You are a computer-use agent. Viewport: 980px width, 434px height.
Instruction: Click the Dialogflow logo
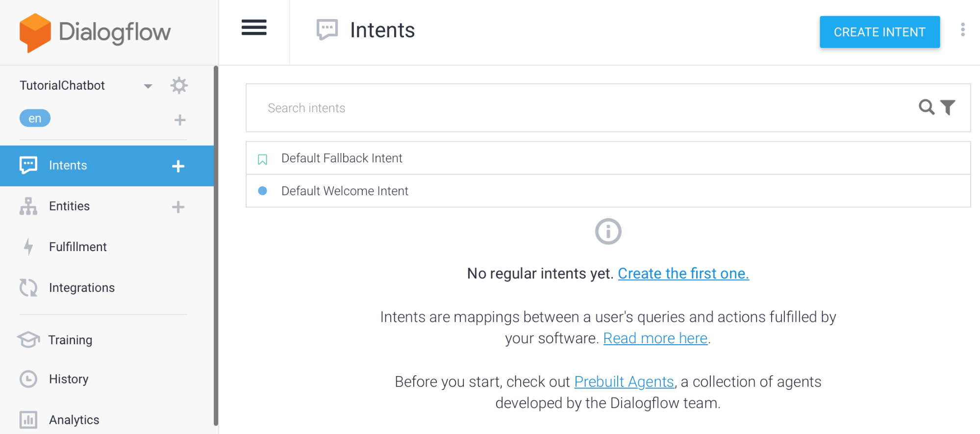tap(95, 32)
